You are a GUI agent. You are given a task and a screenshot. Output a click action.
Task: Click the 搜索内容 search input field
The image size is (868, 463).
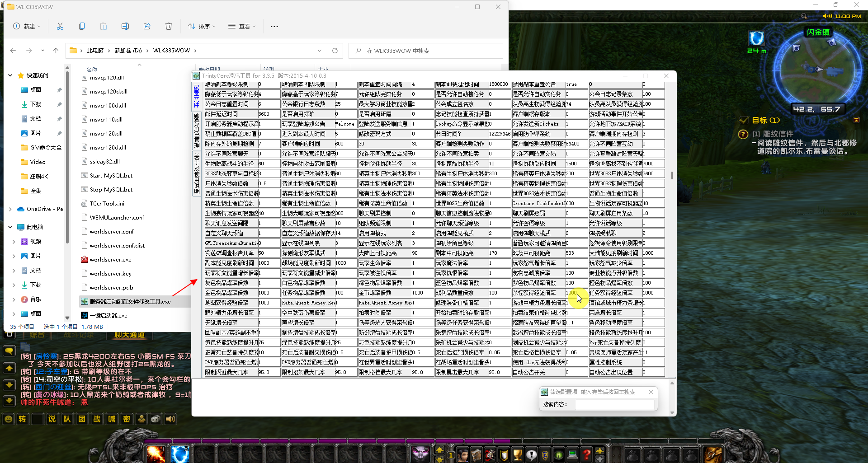[614, 404]
